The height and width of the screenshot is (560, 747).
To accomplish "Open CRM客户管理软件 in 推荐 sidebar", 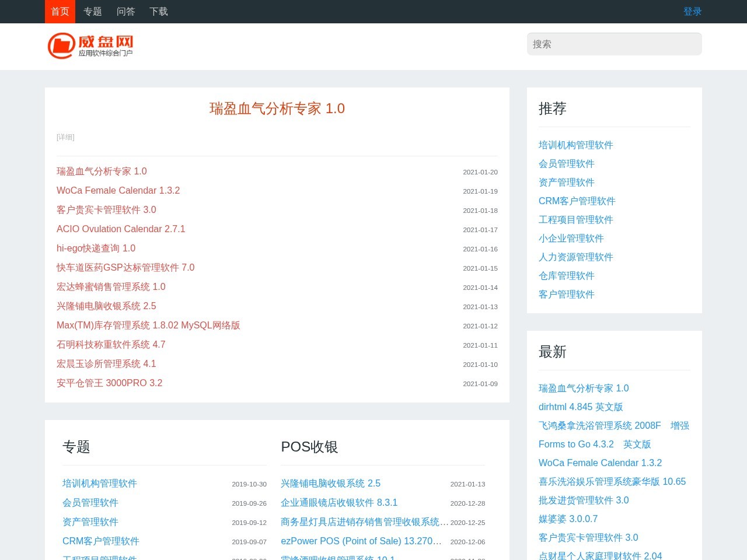I will pyautogui.click(x=577, y=201).
